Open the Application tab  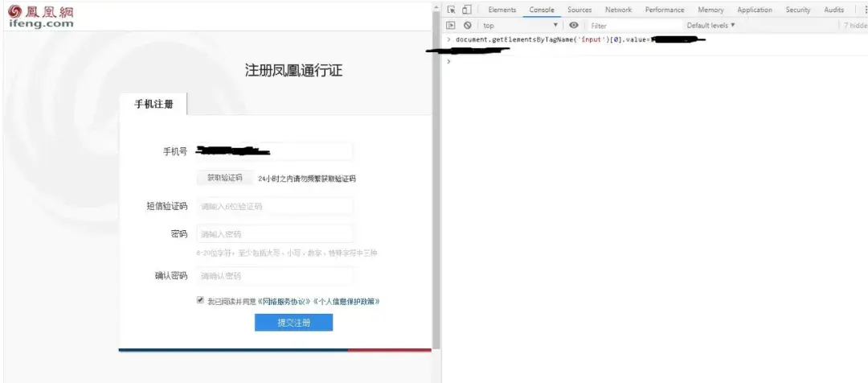755,10
